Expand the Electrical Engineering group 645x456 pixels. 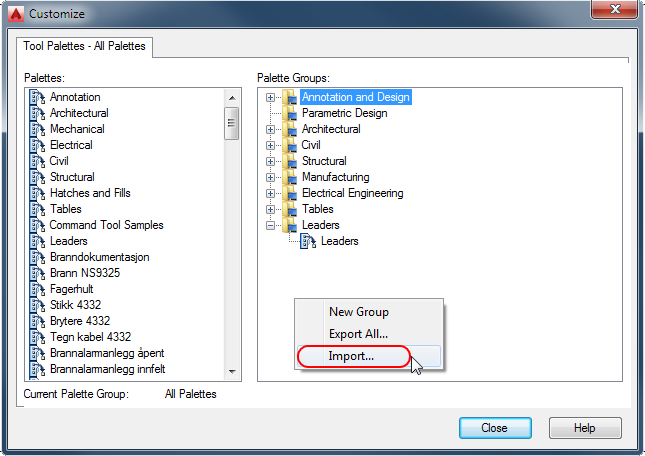[271, 193]
